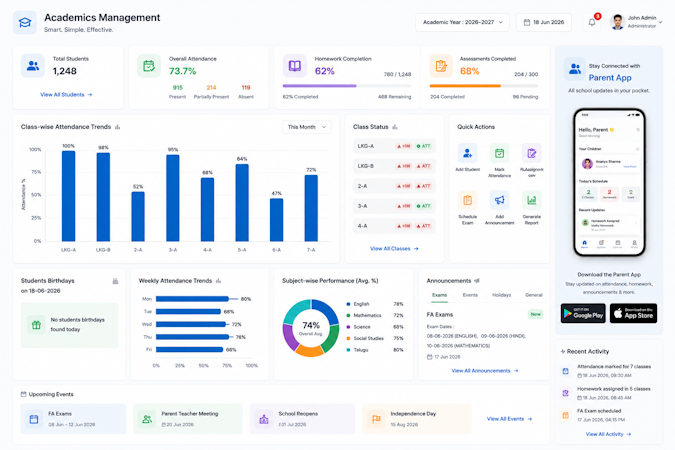Viewport: 675px width, 450px height.
Task: Switch to the Events announcements tab
Action: click(470, 295)
